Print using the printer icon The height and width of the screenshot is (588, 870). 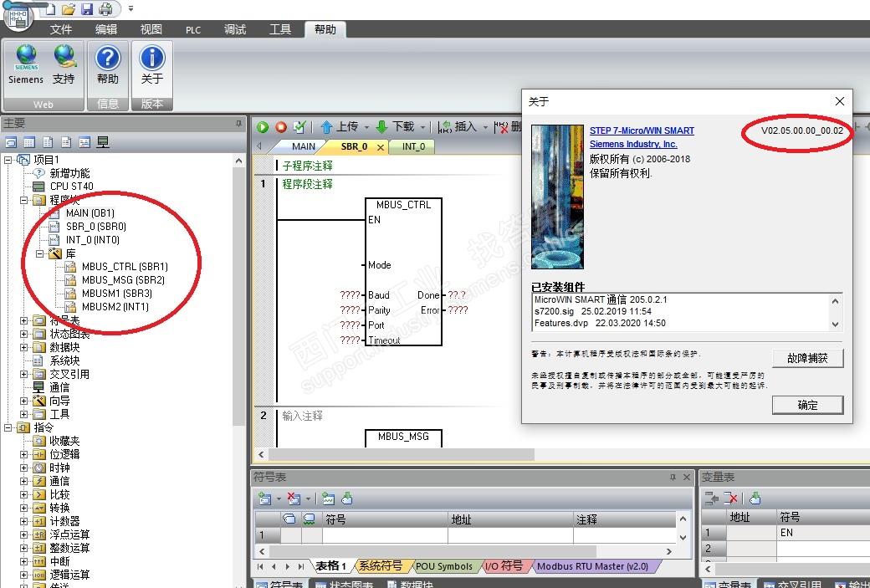tap(105, 8)
